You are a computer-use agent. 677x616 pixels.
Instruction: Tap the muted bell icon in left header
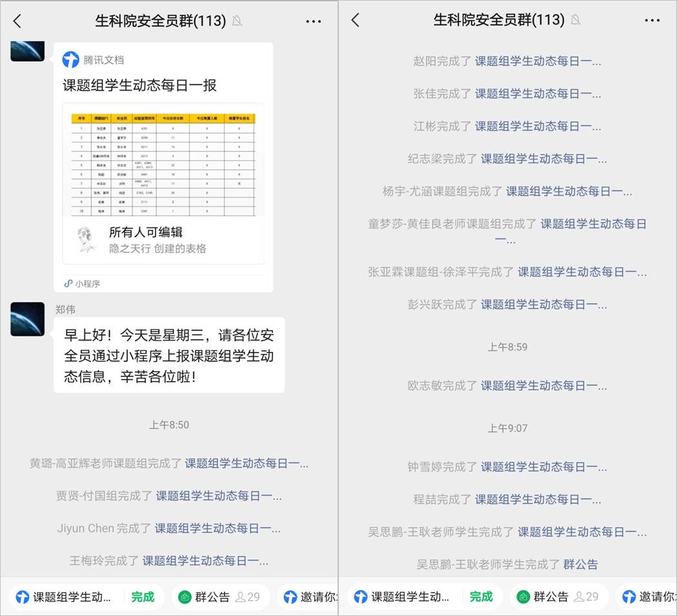[237, 21]
